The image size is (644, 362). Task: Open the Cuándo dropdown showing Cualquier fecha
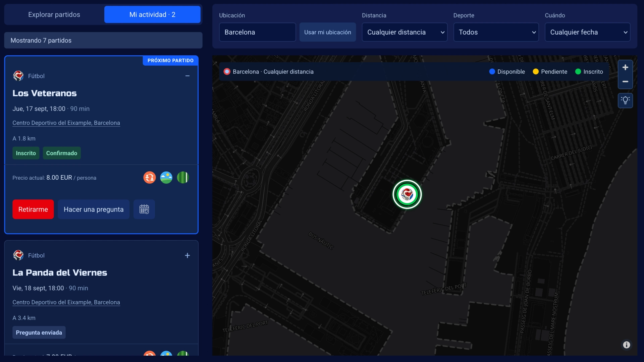[588, 32]
